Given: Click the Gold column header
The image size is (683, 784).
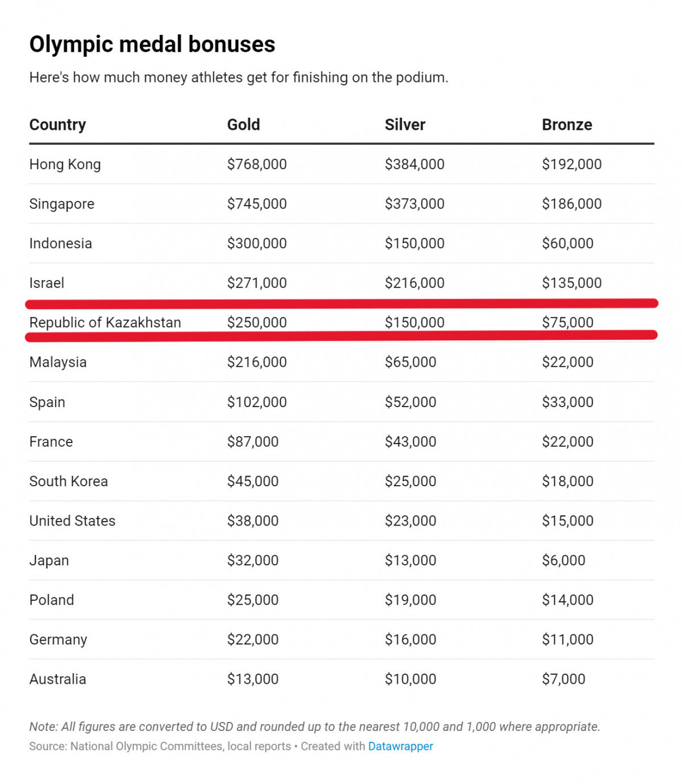Looking at the screenshot, I should point(244,125).
